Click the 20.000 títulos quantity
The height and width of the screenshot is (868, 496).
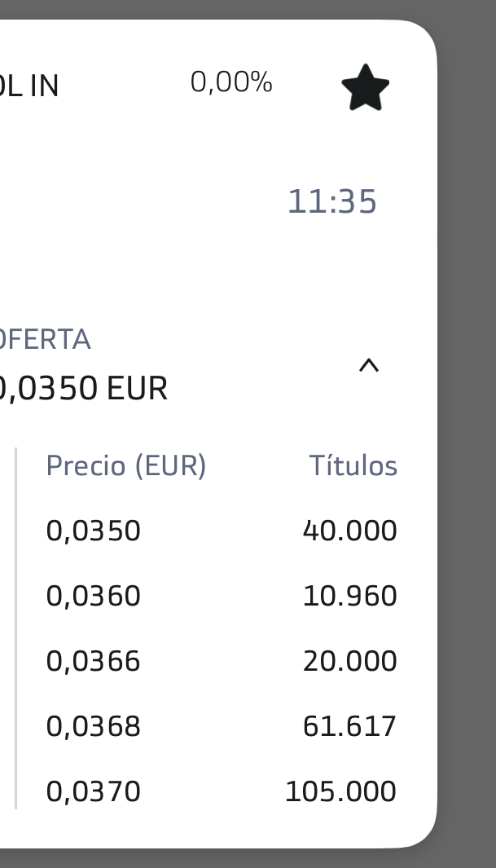pyautogui.click(x=349, y=661)
